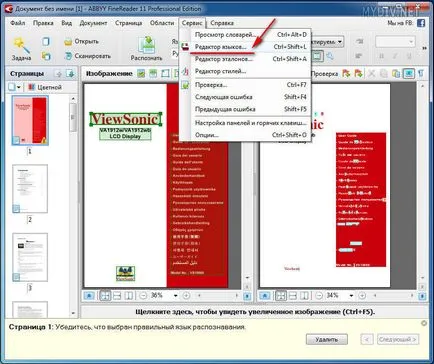Click the new document icon next to Задача
The width and height of the screenshot is (434, 364).
pos(46,41)
